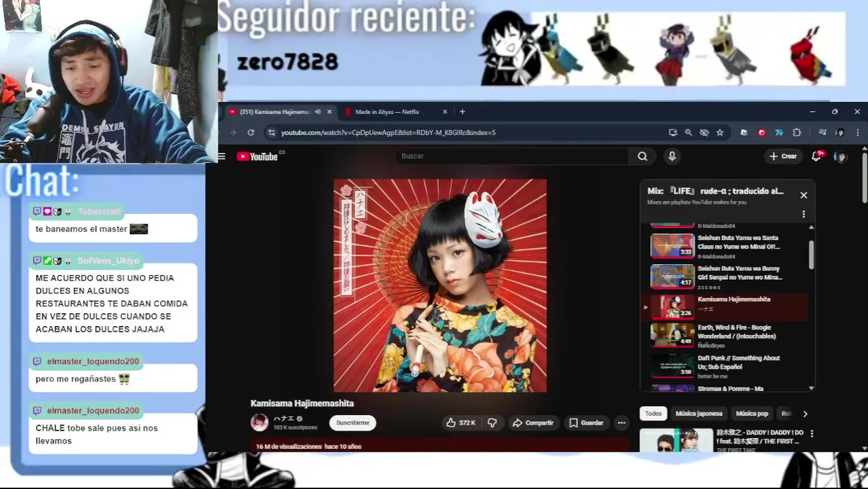The width and height of the screenshot is (868, 489).
Task: Select the Todos filter chip
Action: [x=653, y=414]
